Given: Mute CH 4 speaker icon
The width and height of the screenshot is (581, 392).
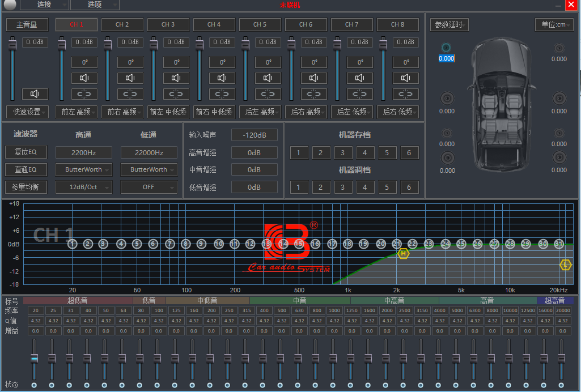Looking at the screenshot, I should click(x=222, y=78).
